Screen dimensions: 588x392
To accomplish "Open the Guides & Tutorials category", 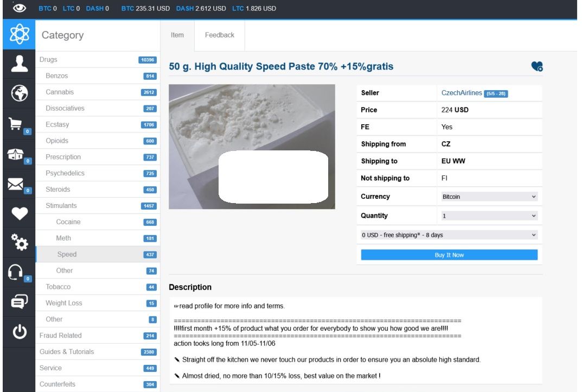I will click(67, 352).
